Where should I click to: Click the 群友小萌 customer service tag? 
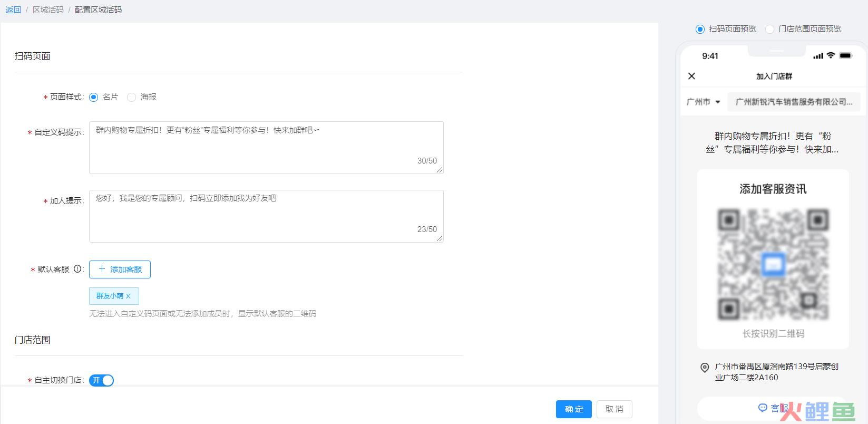(x=114, y=296)
